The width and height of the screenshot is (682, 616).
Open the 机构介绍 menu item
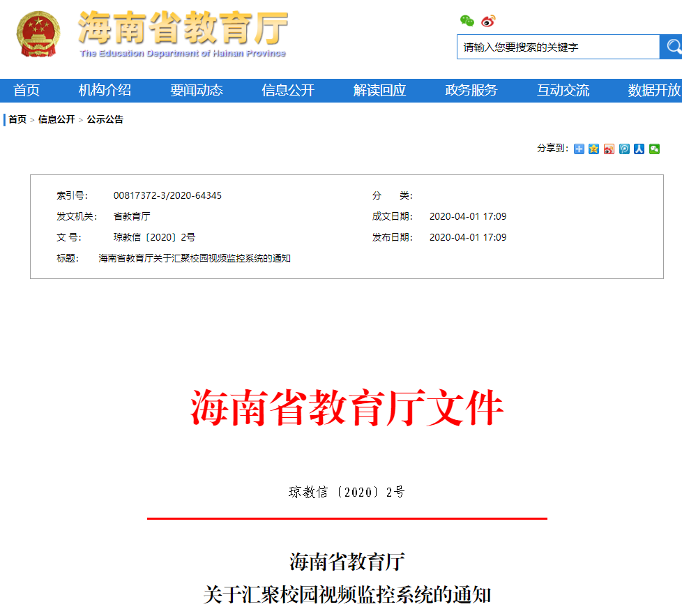[x=105, y=91]
